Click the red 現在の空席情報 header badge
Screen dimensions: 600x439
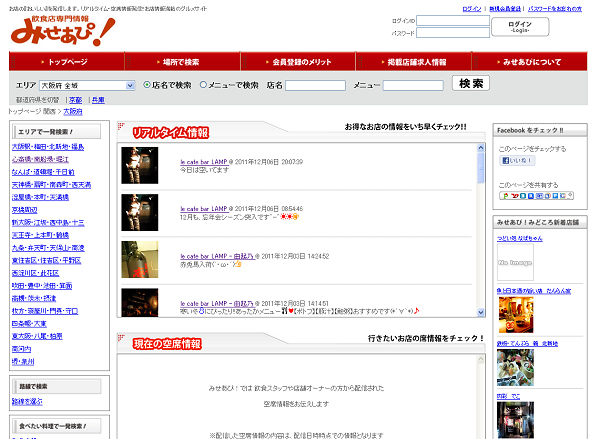(x=167, y=344)
